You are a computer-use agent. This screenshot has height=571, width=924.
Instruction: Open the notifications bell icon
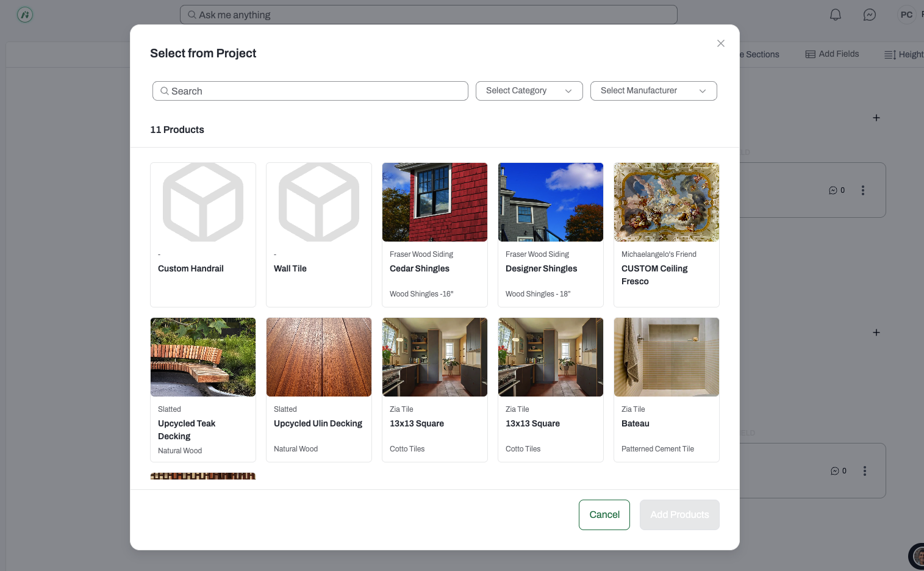(836, 15)
